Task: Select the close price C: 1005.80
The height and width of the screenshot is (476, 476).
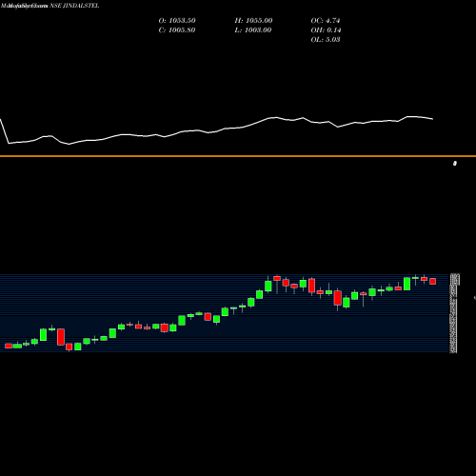Action: tap(177, 30)
